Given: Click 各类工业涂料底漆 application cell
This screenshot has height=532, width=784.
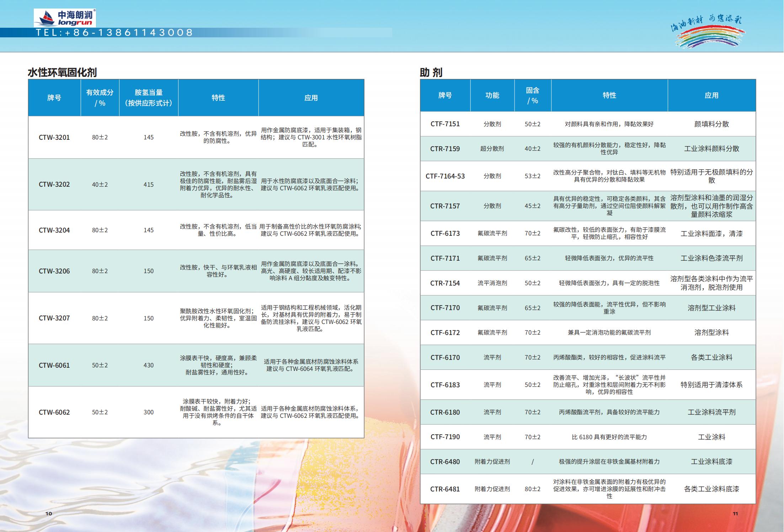Looking at the screenshot, I should 712,489.
